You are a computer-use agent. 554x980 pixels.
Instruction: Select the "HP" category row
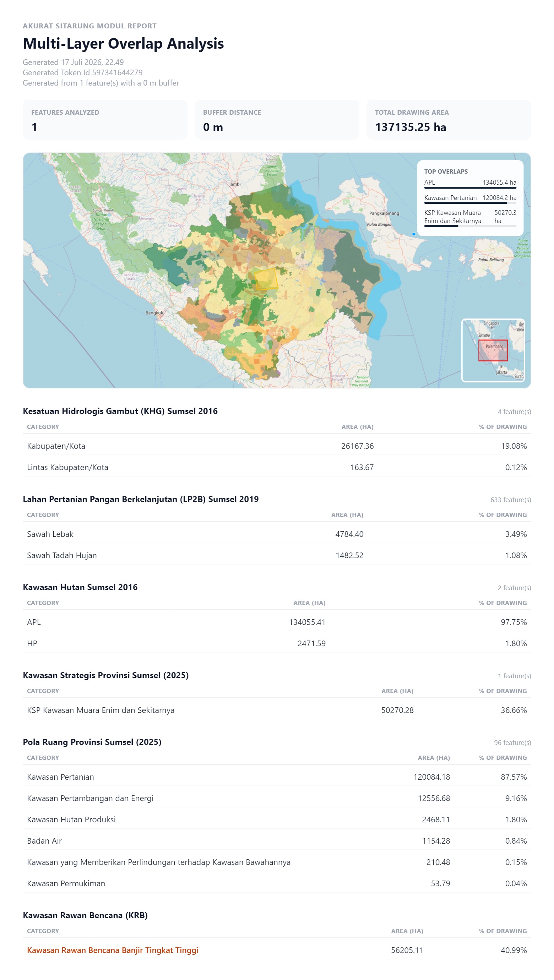coord(277,643)
